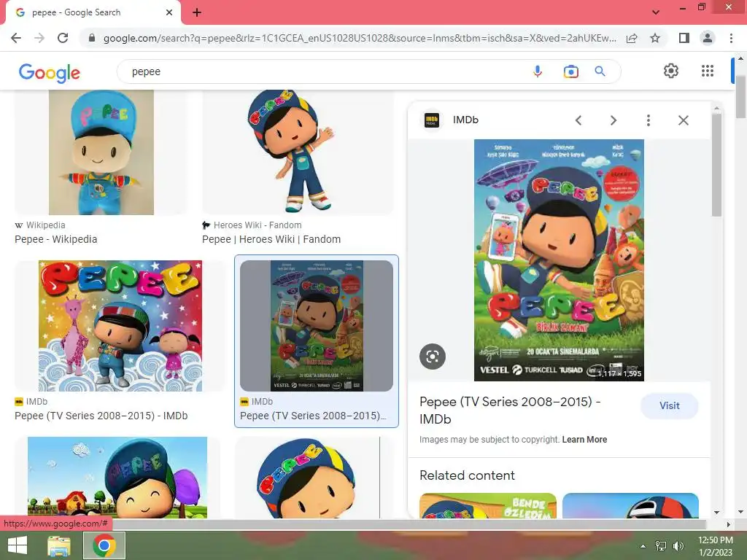Click the Related content heading
The image size is (747, 560).
pos(467,475)
